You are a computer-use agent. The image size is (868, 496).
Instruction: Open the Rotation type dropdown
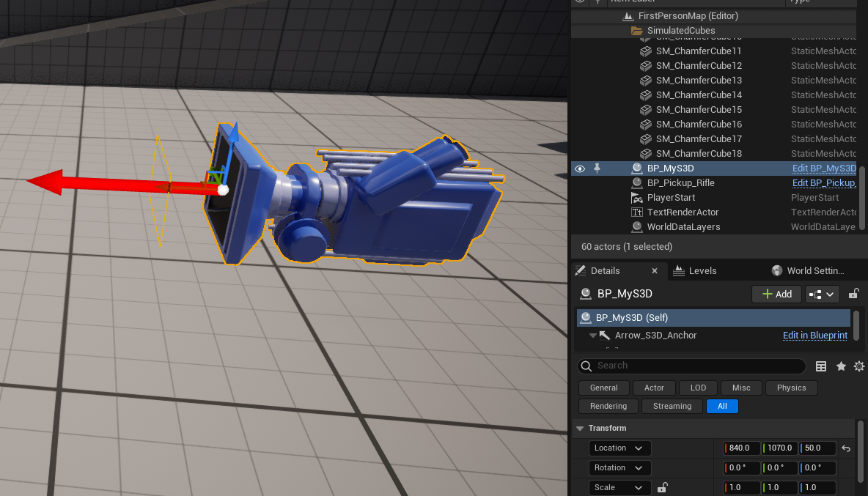(x=619, y=468)
